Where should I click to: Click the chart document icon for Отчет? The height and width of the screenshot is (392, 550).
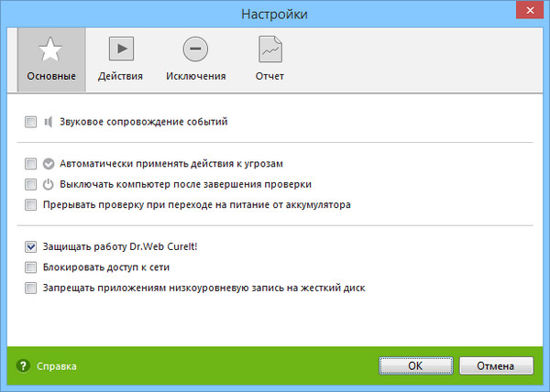(269, 49)
